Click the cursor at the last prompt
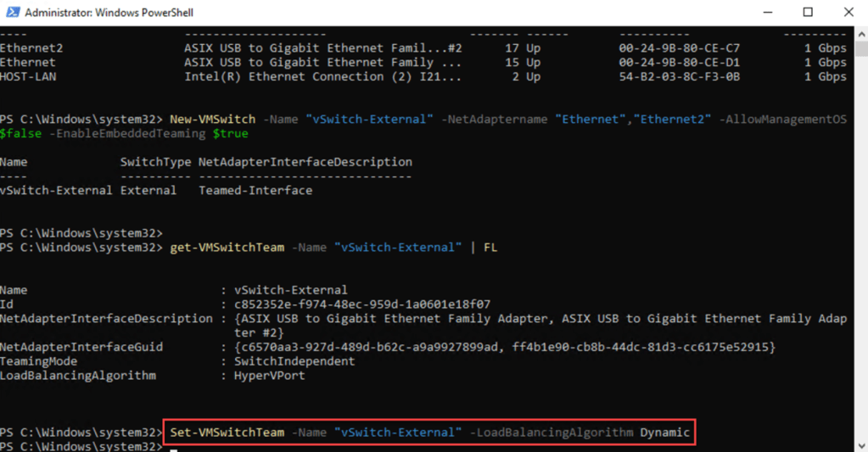Image resolution: width=868 pixels, height=452 pixels. tap(174, 447)
